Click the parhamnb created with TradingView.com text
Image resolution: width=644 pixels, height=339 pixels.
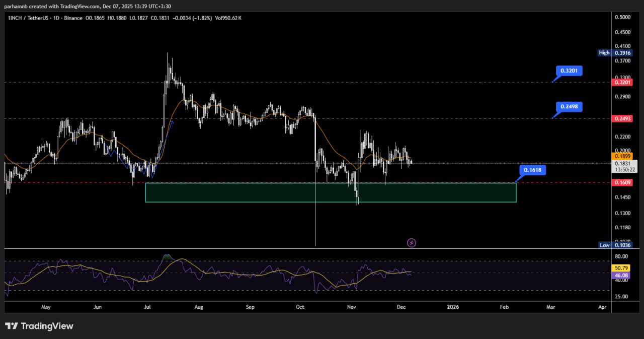(88, 6)
